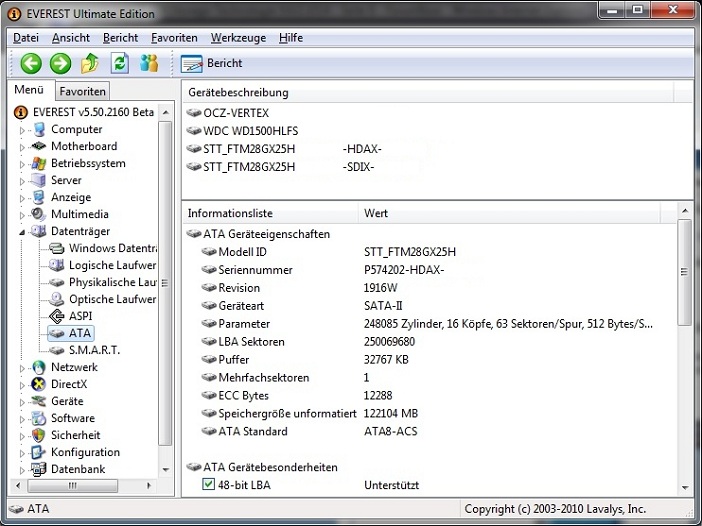Click the Bericht report toolbar button

click(x=211, y=63)
